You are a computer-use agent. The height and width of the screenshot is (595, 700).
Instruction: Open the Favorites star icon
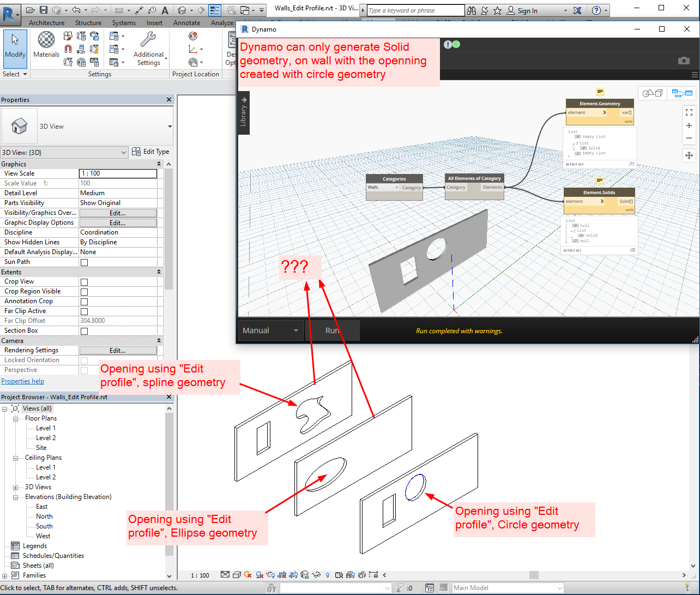coord(497,10)
